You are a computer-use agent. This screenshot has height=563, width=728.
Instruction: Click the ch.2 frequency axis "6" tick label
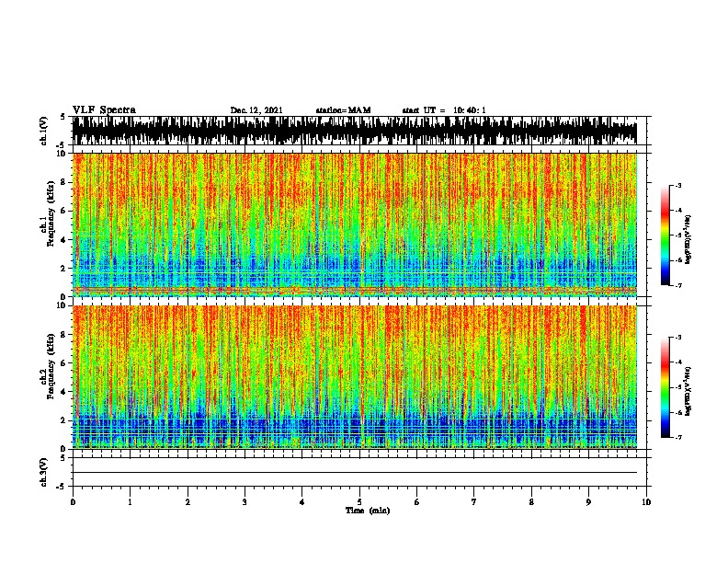(64, 362)
